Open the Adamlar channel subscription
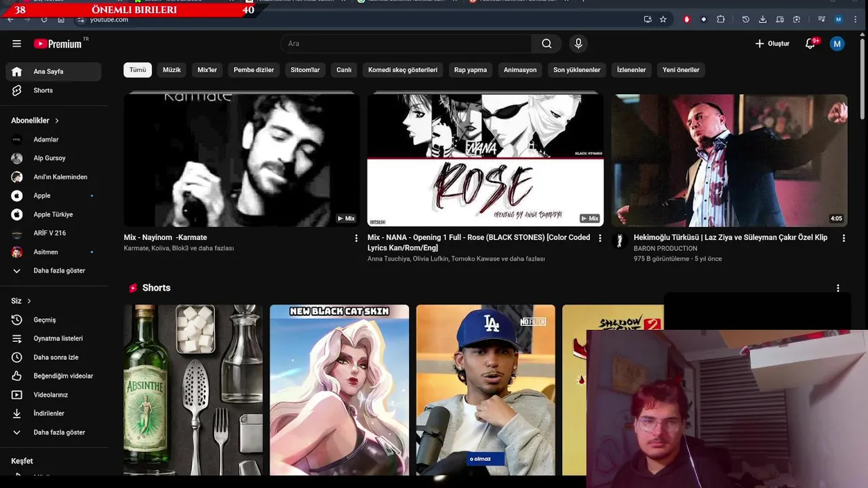868x488 pixels. click(x=54, y=140)
